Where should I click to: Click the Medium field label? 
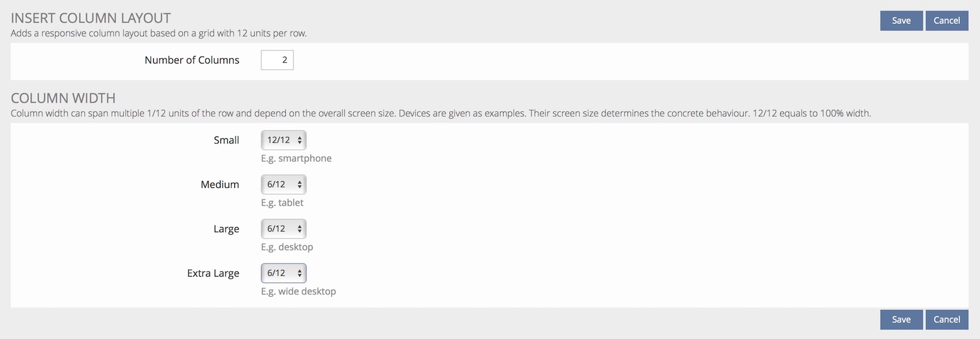coord(220,184)
